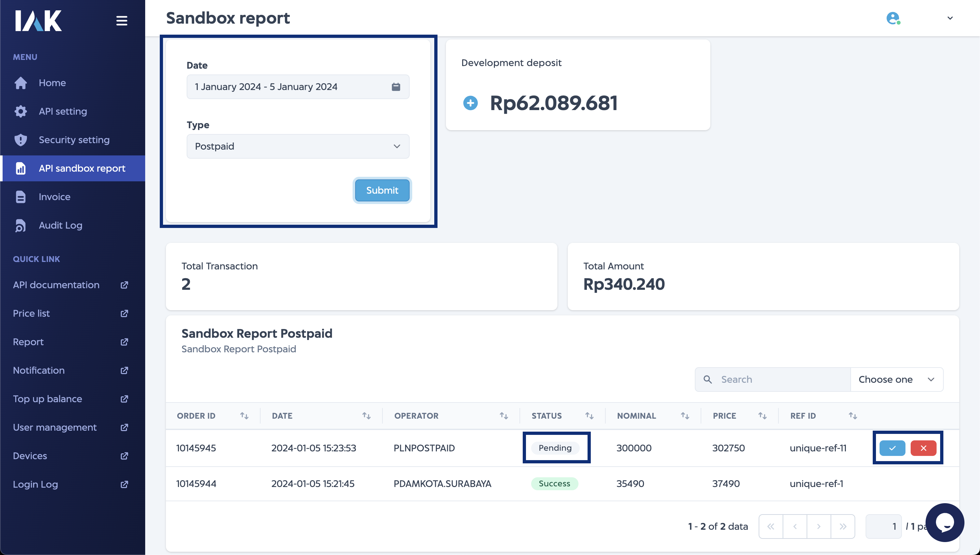The width and height of the screenshot is (980, 555).
Task: Open the API documentation link
Action: (x=56, y=285)
